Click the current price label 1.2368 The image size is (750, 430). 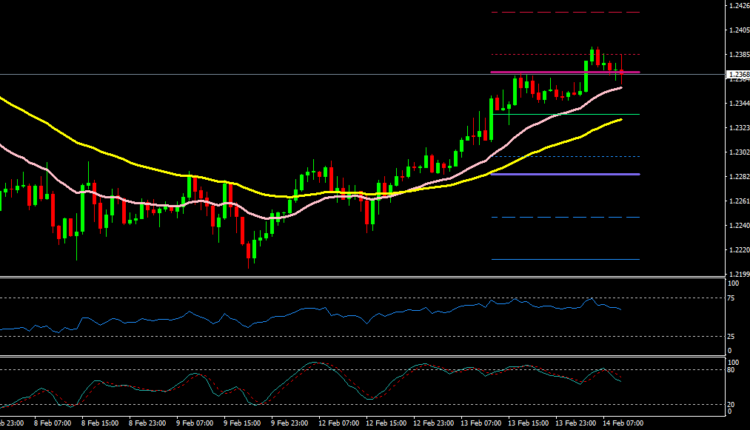pos(736,75)
